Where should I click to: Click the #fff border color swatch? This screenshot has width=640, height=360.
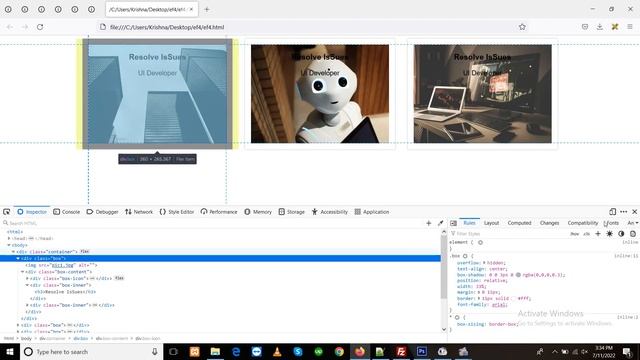pos(514,298)
